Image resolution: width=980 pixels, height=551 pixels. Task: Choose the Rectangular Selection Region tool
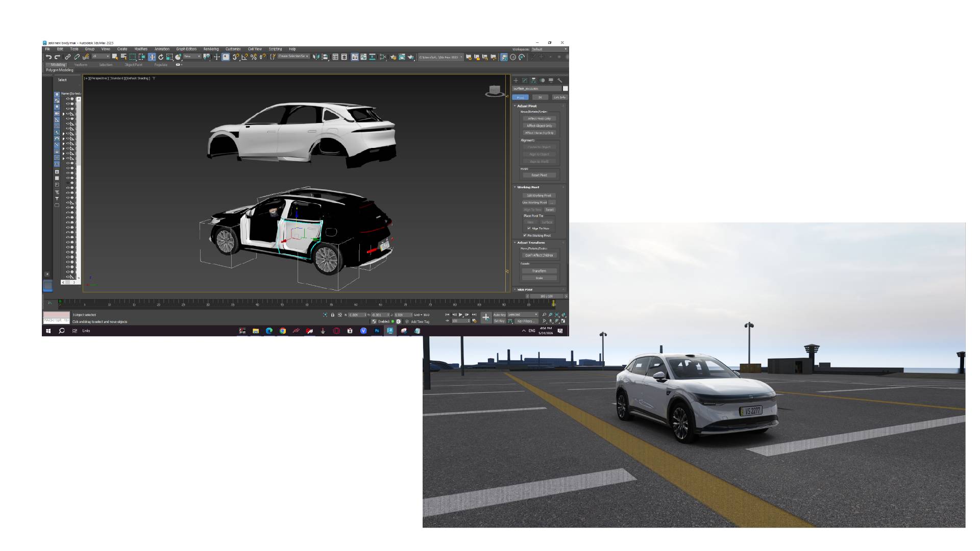(133, 57)
